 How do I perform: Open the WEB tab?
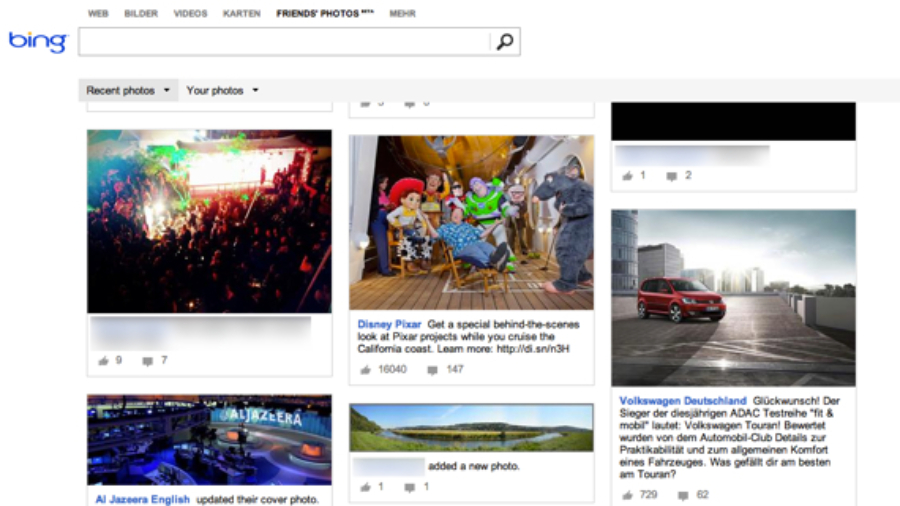[x=98, y=13]
